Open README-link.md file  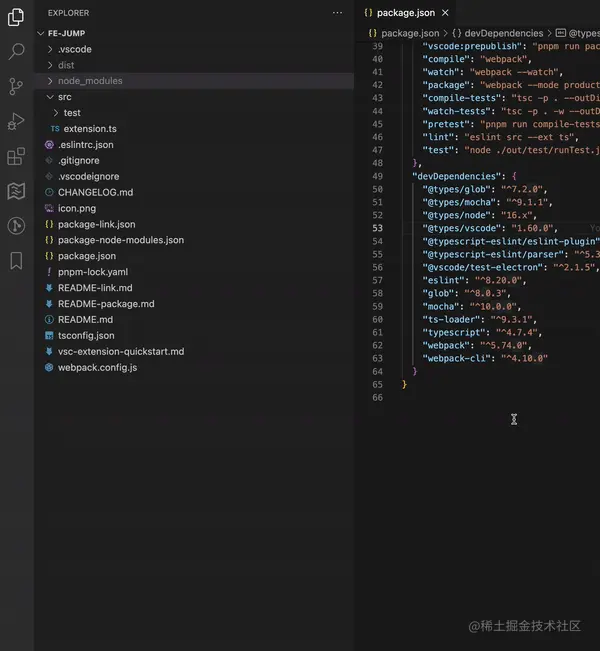(194, 288)
